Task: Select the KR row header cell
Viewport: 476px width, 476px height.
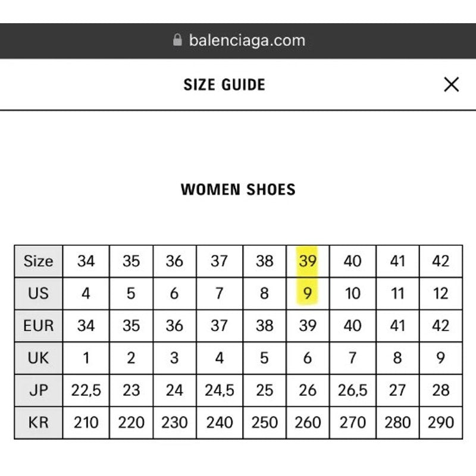Action: 39,422
